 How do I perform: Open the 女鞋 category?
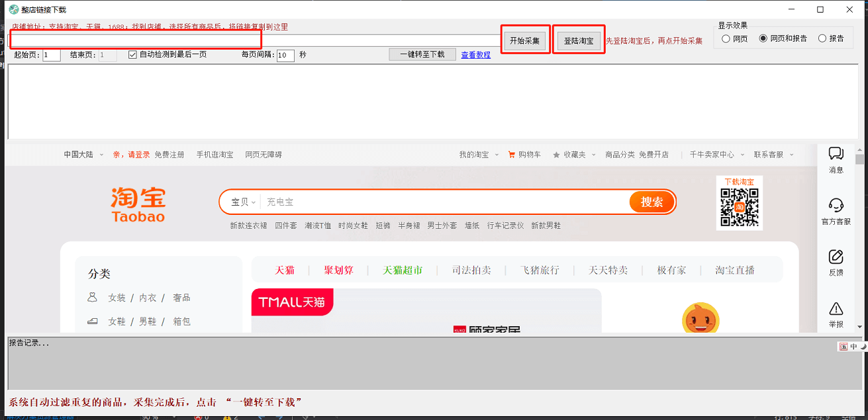[117, 321]
